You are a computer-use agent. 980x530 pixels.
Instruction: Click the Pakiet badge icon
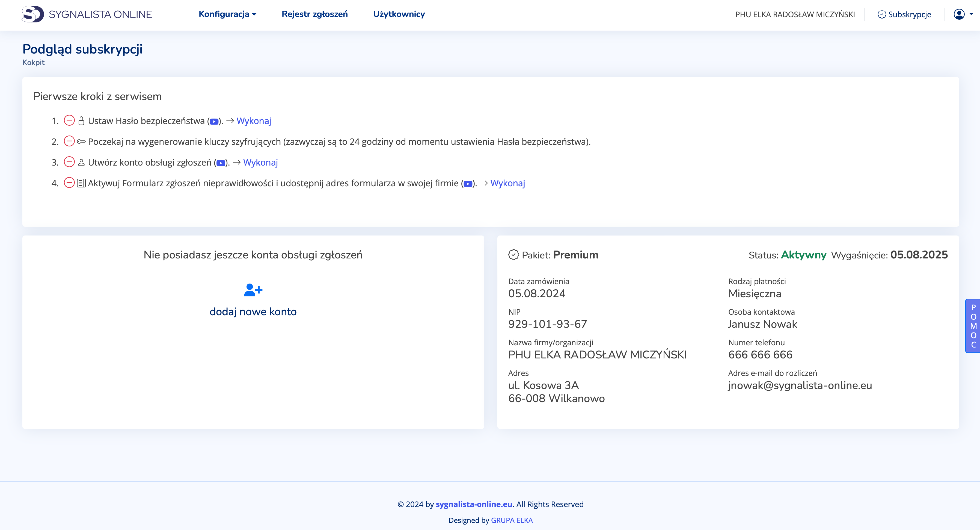point(513,255)
